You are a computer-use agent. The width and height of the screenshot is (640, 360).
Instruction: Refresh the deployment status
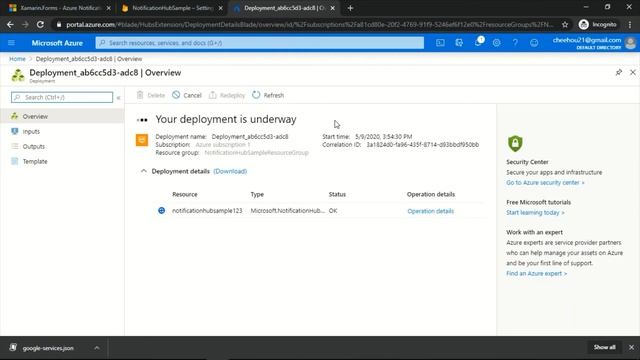pos(268,95)
